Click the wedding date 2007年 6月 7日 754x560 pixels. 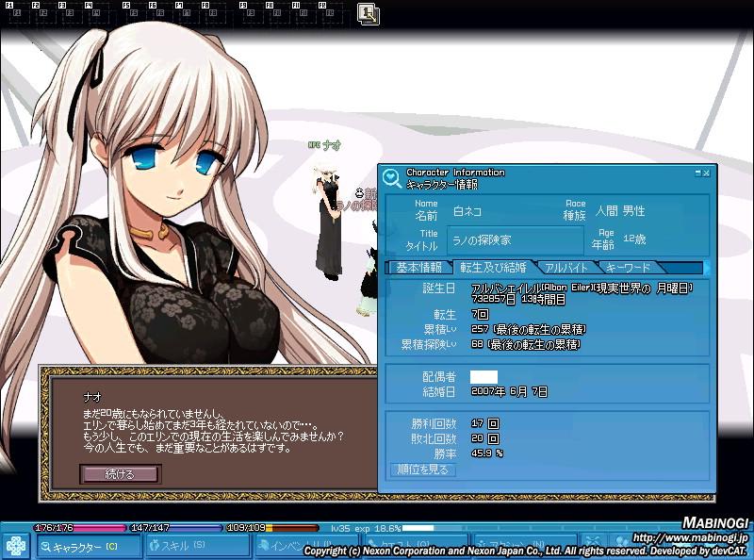(x=509, y=391)
